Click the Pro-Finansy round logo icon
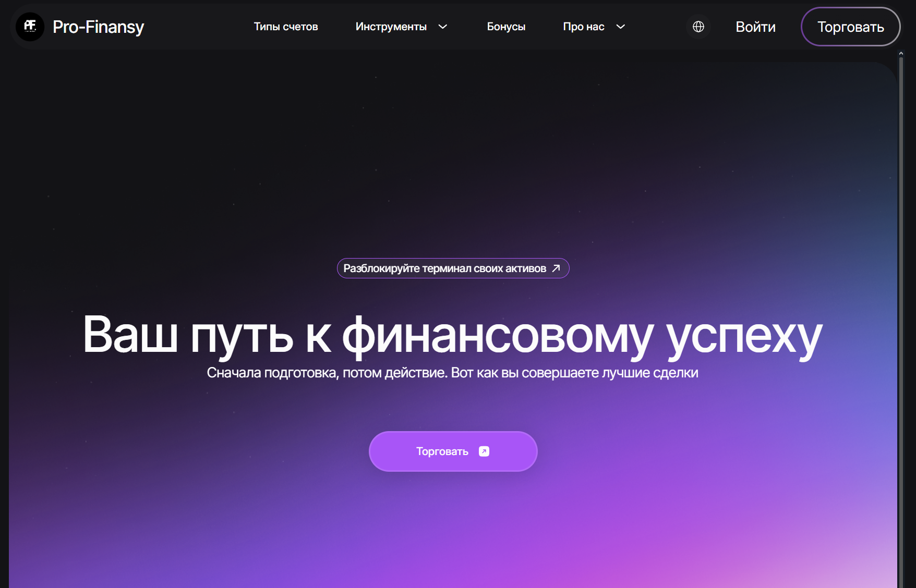Viewport: 916px width, 588px height. (30, 27)
